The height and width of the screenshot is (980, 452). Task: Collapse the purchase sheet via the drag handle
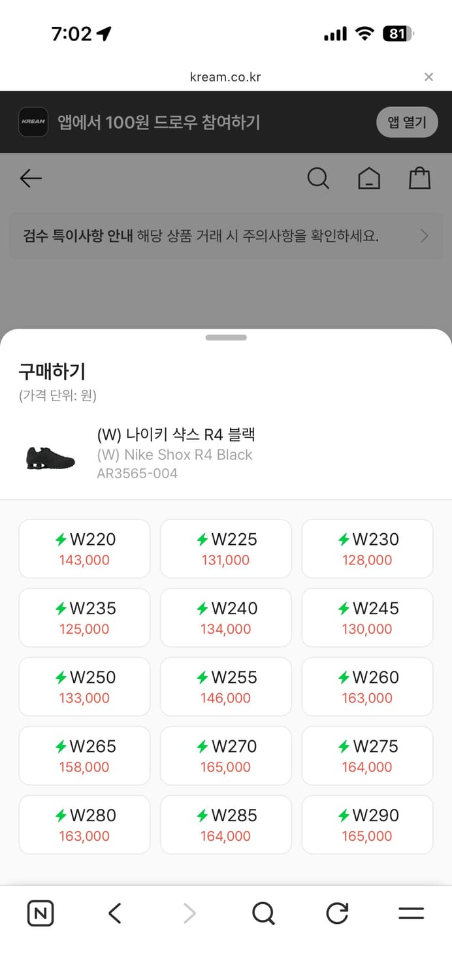pos(226,338)
